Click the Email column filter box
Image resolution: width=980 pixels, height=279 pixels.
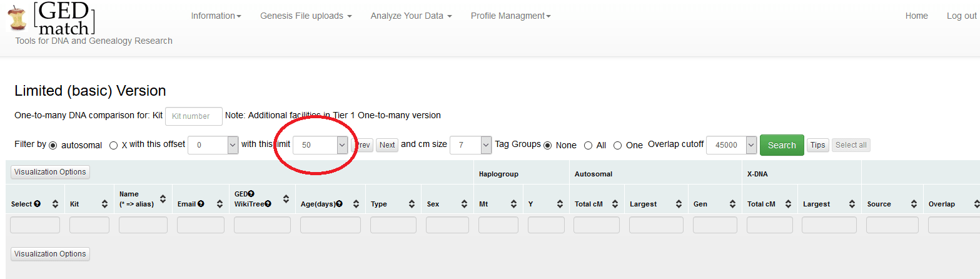[201, 225]
